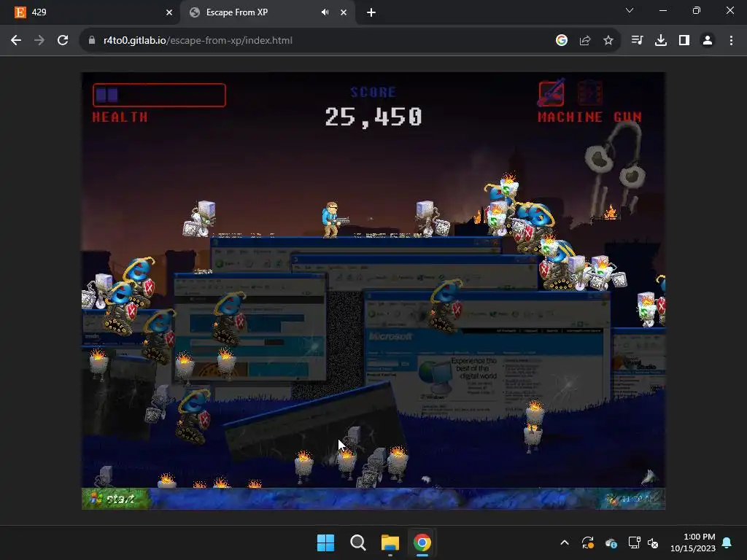Close the Escape From XP tab

[x=344, y=12]
